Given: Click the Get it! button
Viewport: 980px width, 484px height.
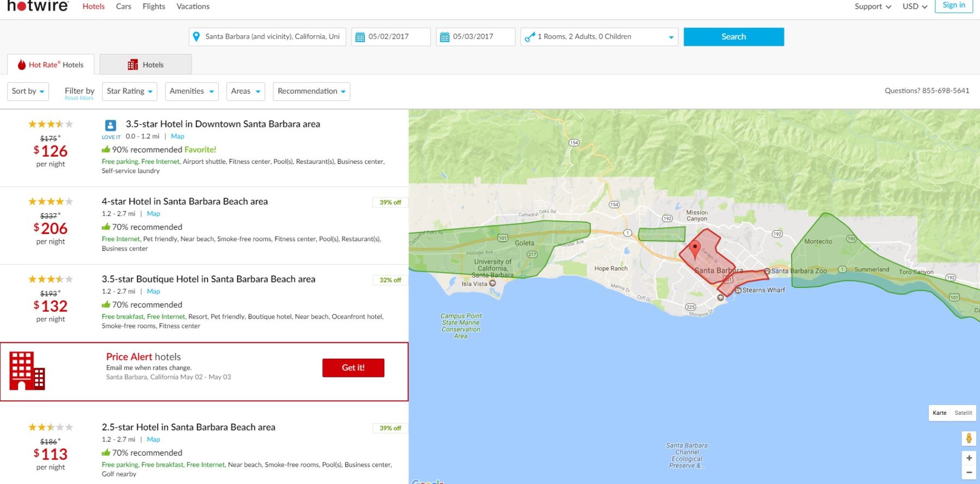Looking at the screenshot, I should click(x=353, y=368).
